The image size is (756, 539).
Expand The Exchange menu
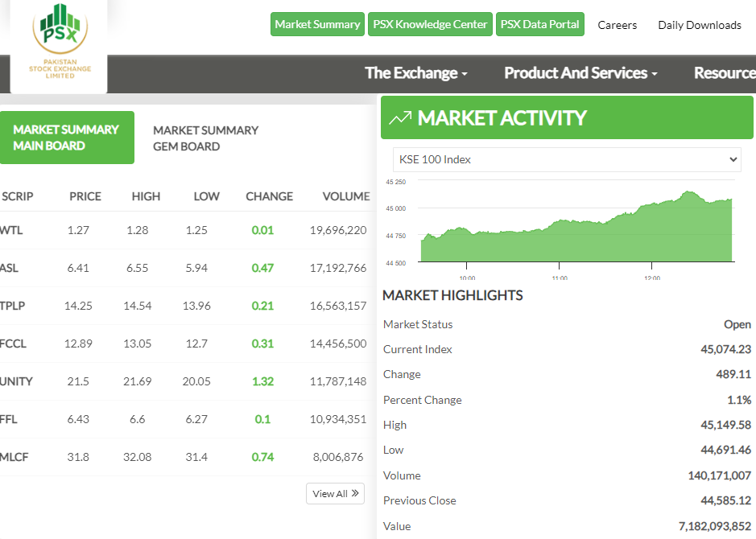coord(415,73)
